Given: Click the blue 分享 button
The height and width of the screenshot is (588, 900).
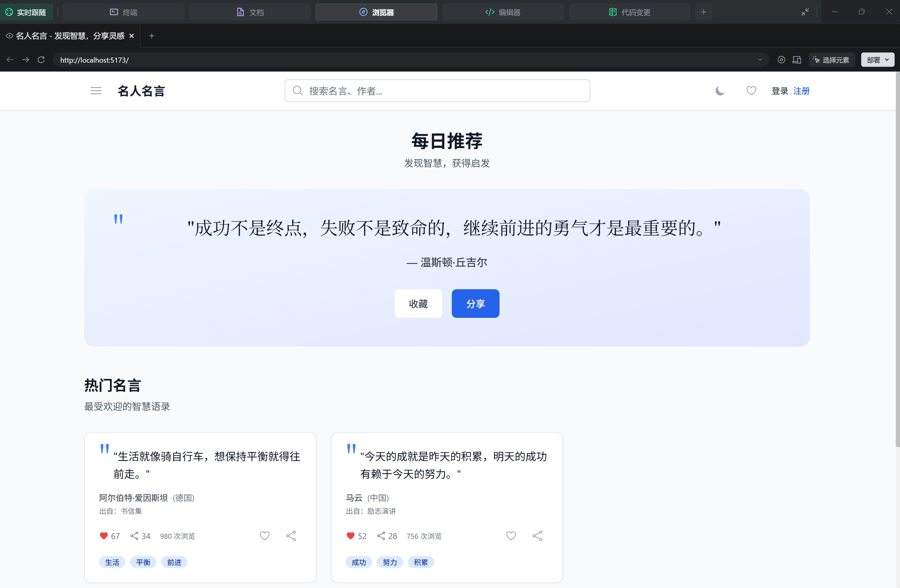Looking at the screenshot, I should 475,304.
